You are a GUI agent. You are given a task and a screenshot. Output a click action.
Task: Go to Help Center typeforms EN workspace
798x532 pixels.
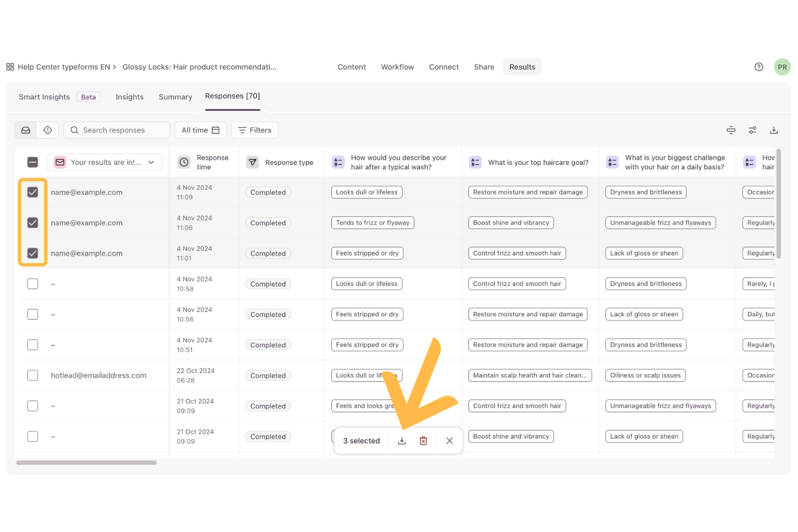[x=64, y=67]
